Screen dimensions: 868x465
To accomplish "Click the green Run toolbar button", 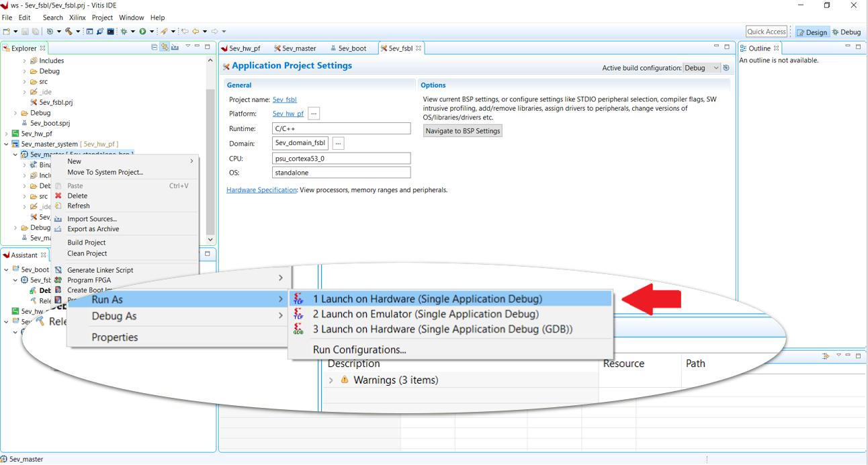I will pos(142,32).
